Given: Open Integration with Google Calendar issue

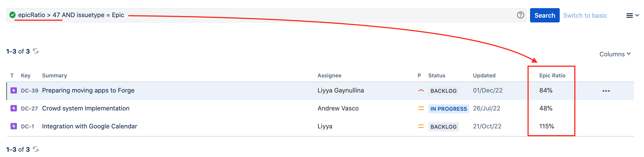Looking at the screenshot, I should [89, 126].
